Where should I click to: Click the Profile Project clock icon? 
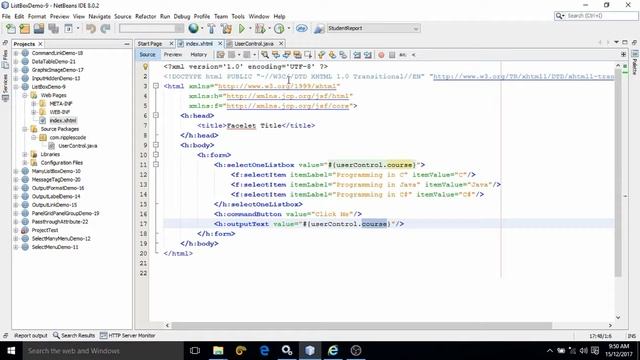(279, 29)
